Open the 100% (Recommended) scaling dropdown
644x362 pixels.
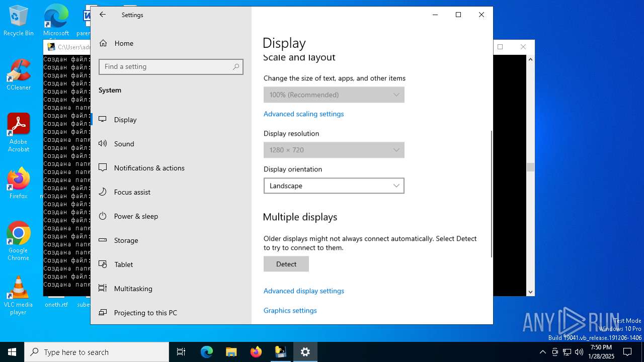click(x=334, y=95)
